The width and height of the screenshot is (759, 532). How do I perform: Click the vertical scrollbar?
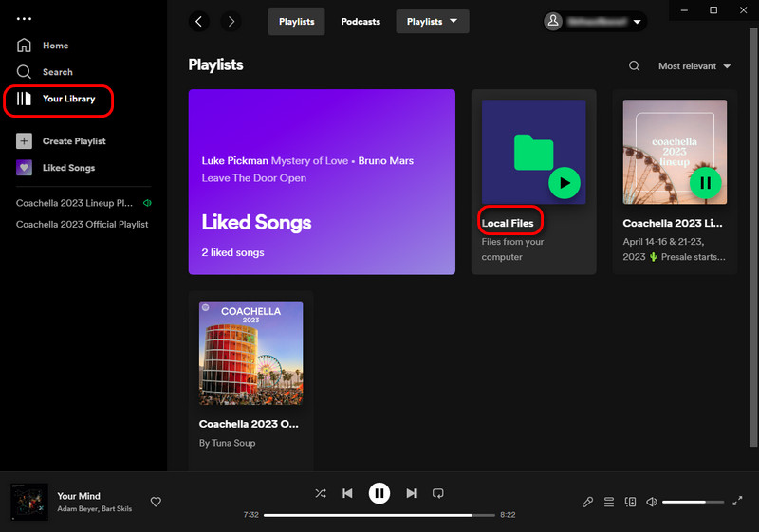[753, 237]
